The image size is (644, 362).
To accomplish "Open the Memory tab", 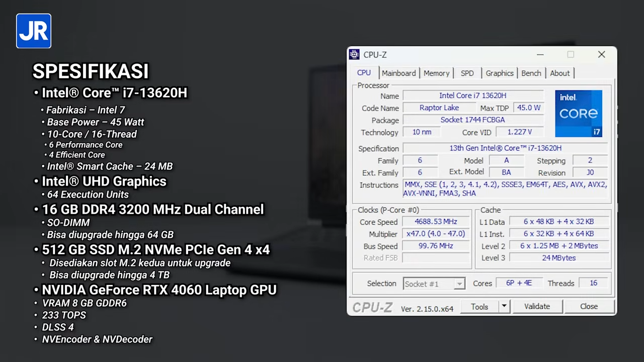I will 436,73.
